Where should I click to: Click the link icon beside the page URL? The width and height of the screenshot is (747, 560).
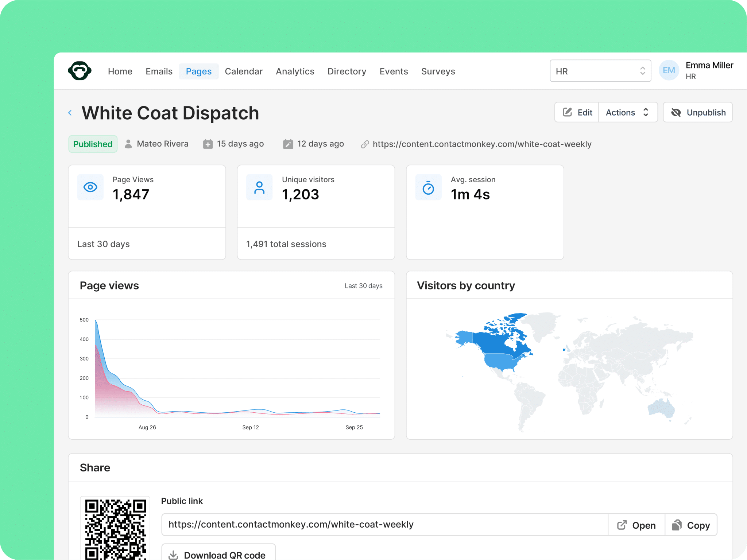tap(365, 144)
